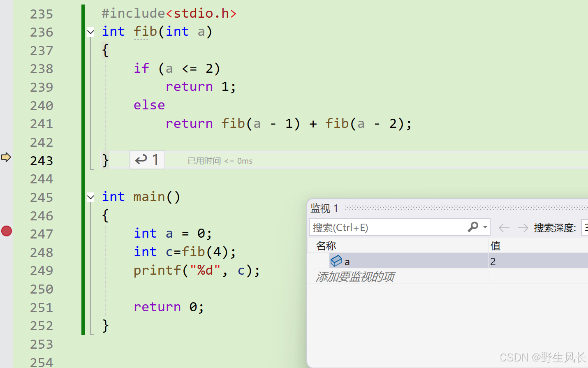The height and width of the screenshot is (368, 588).
Task: Click 'if (a <= 2)' on line 238
Action: tap(177, 68)
